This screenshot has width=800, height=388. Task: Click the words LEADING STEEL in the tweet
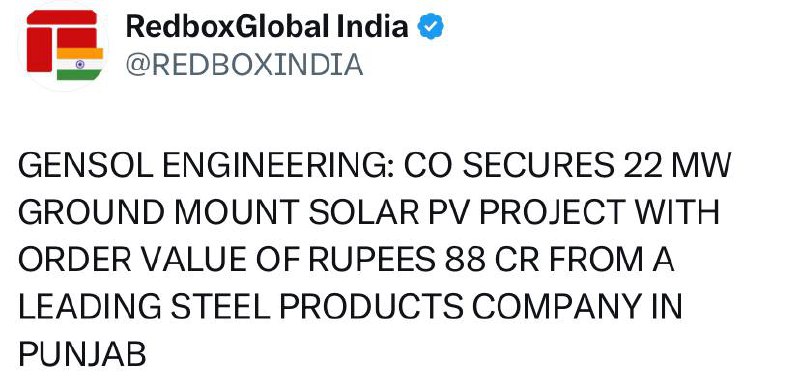pyautogui.click(x=144, y=306)
